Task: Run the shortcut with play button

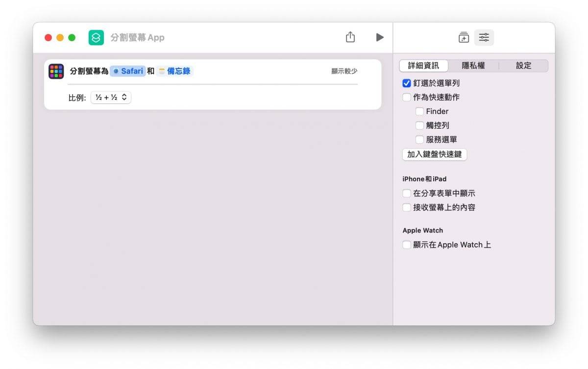Action: click(x=380, y=37)
